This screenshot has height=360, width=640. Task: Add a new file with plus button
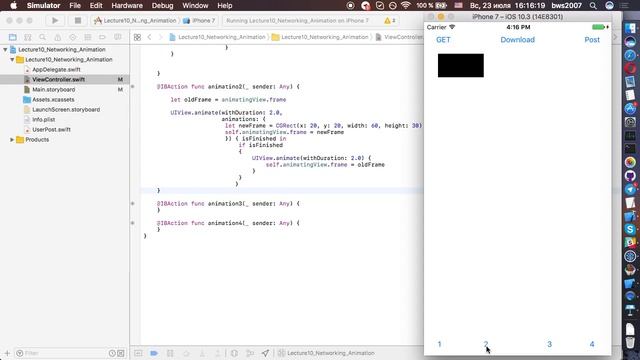tap(7, 353)
